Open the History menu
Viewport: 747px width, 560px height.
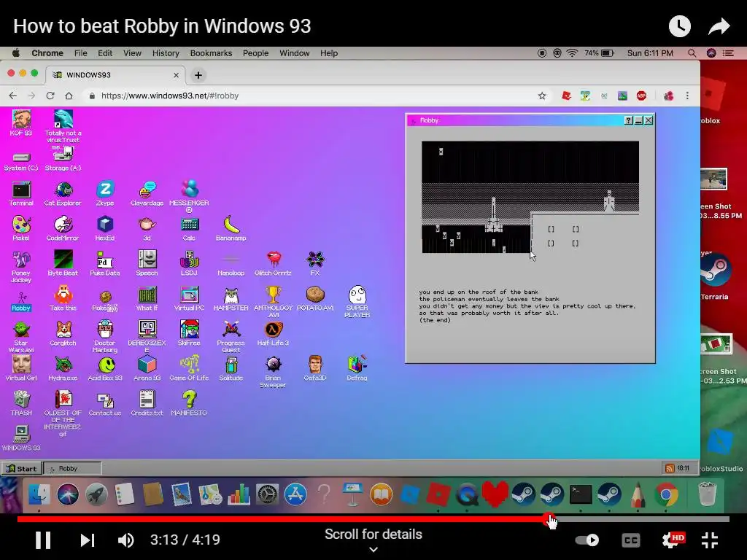(x=166, y=53)
